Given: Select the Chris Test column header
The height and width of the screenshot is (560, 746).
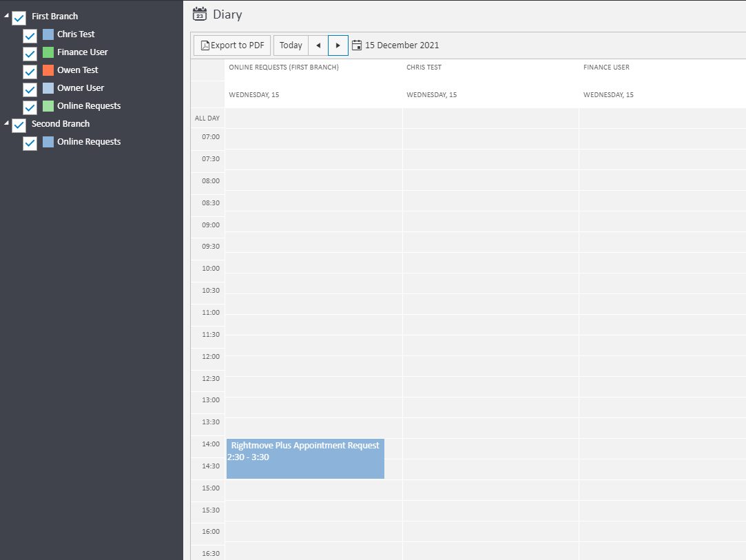Looking at the screenshot, I should click(x=424, y=68).
